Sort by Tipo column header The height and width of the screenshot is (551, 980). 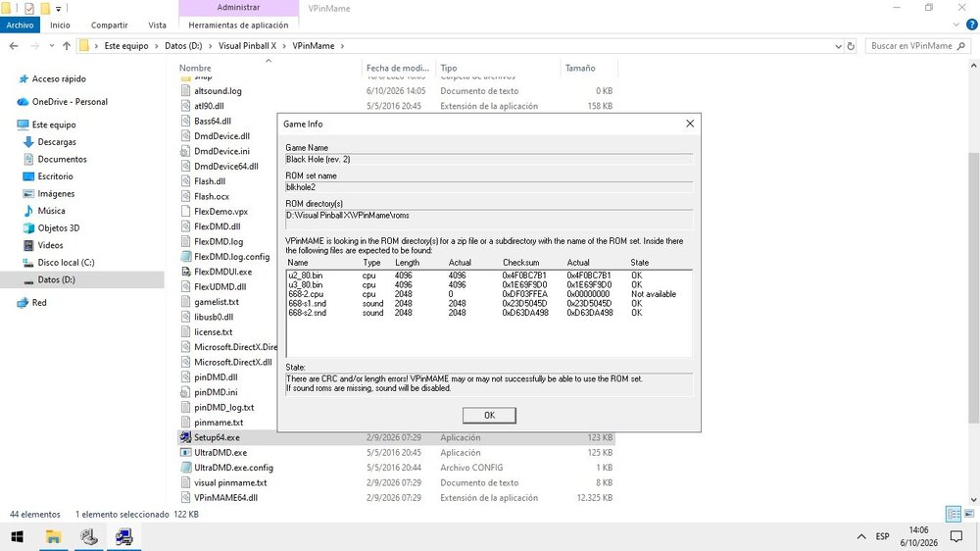coord(448,68)
